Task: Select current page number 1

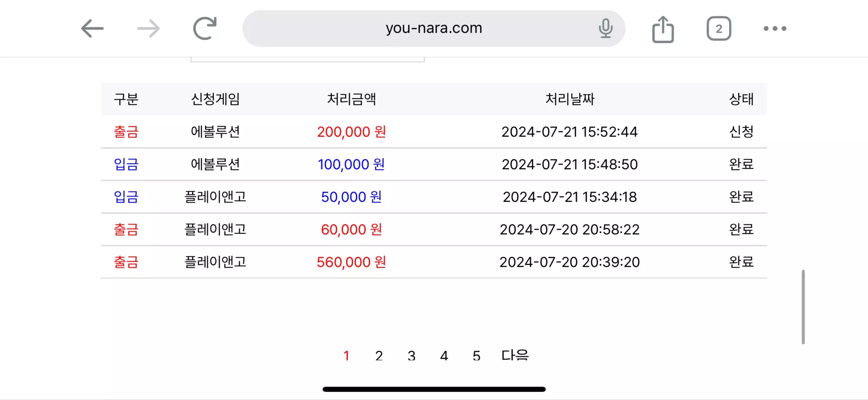Action: pos(346,356)
